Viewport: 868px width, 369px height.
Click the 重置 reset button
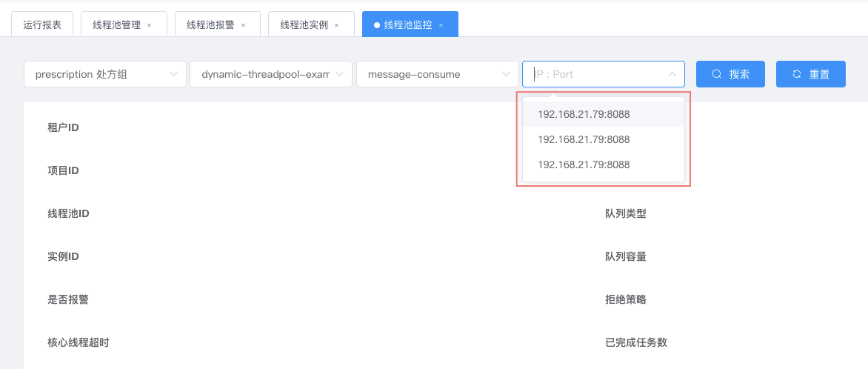(x=811, y=74)
